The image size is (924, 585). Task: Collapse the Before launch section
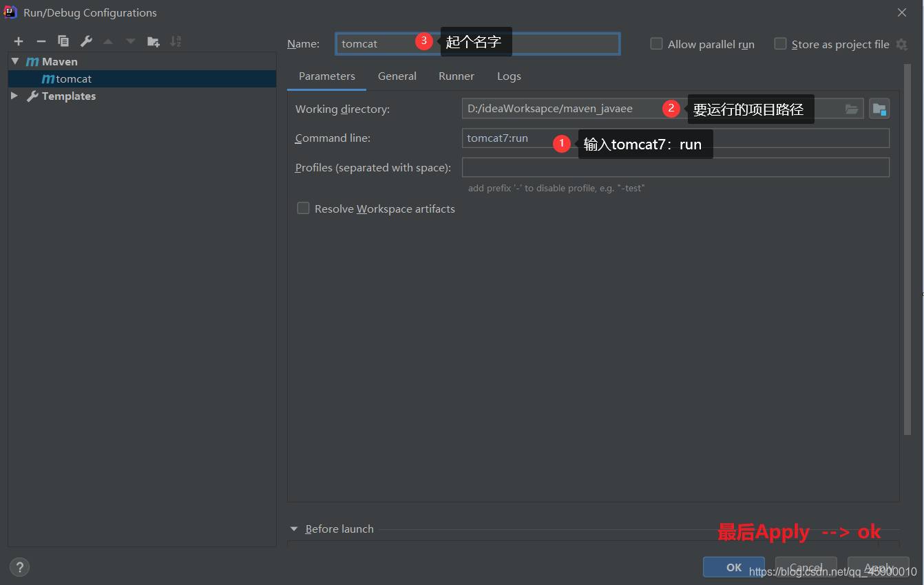pos(294,529)
